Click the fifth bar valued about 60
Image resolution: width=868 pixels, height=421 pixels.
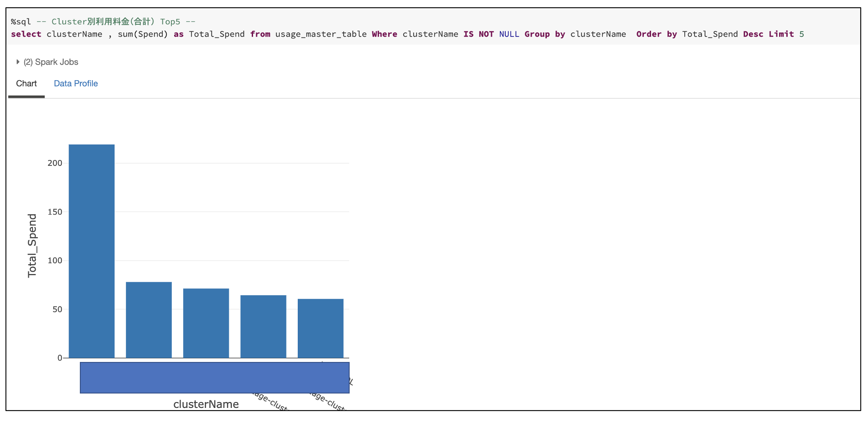point(321,329)
